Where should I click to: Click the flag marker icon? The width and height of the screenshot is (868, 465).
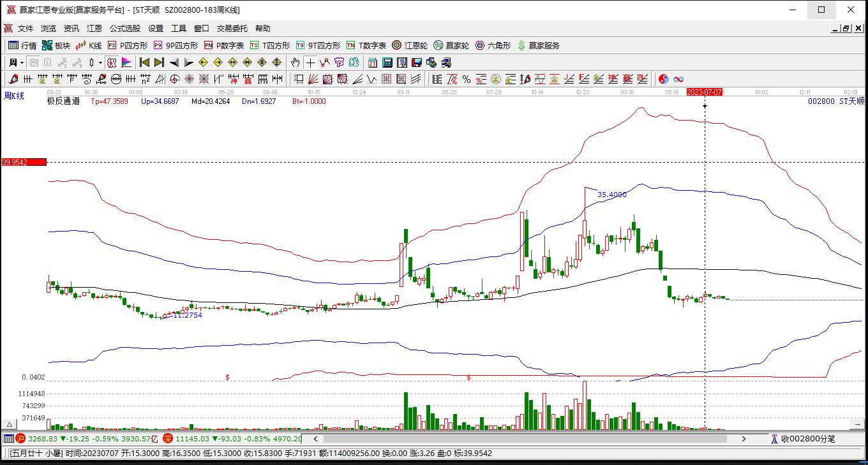[126, 63]
